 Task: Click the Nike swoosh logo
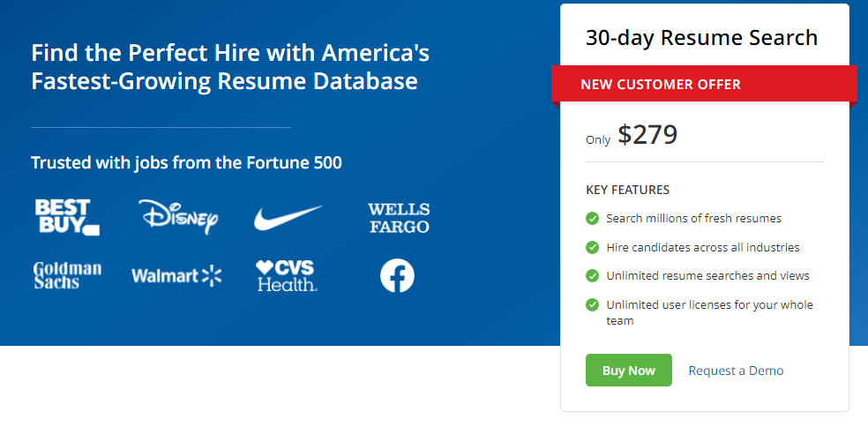tap(288, 217)
